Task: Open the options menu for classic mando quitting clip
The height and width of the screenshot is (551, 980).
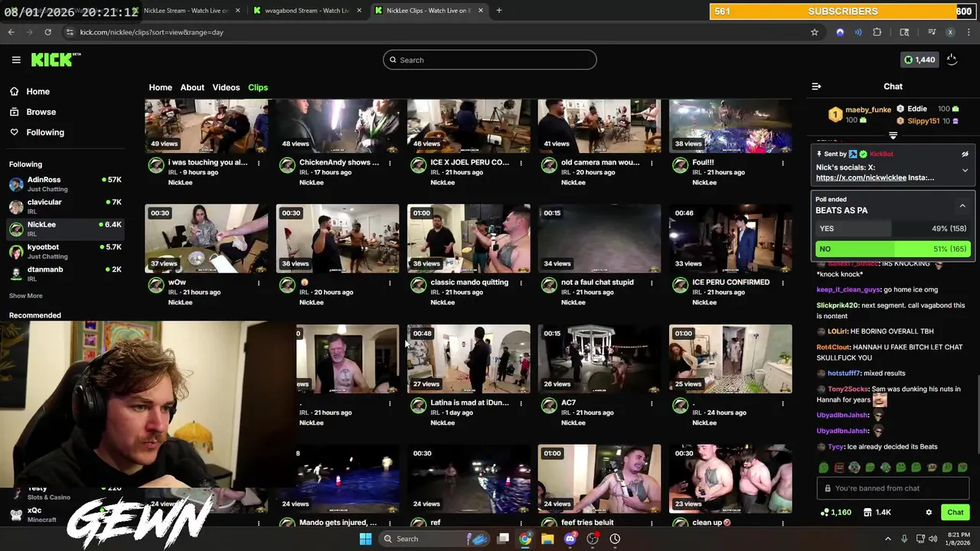Action: click(x=521, y=283)
